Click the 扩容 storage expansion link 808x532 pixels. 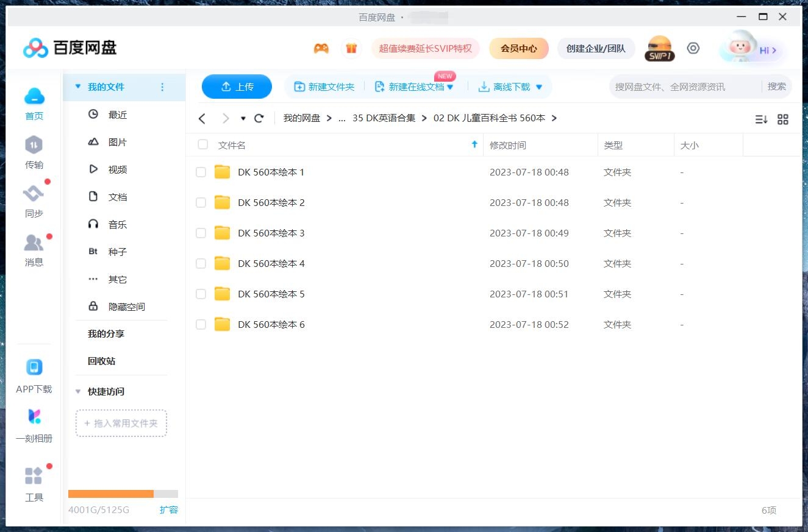pos(169,510)
